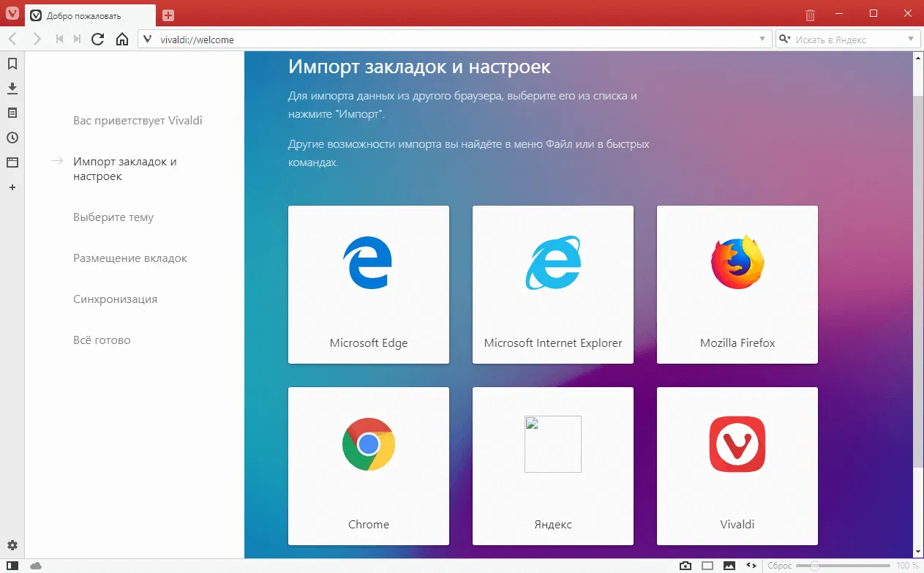Image resolution: width=924 pixels, height=573 pixels.
Task: Open the Notes panel
Action: pos(12,113)
